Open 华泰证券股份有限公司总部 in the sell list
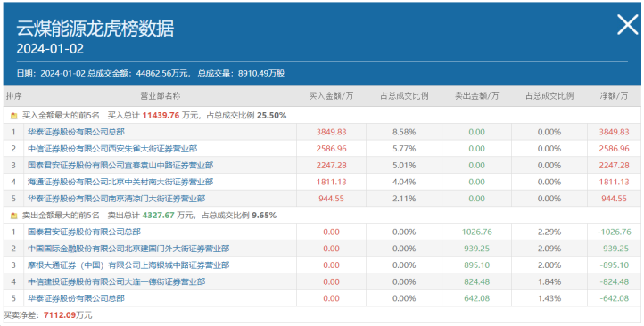This screenshot has height=326, width=644. coord(76,298)
